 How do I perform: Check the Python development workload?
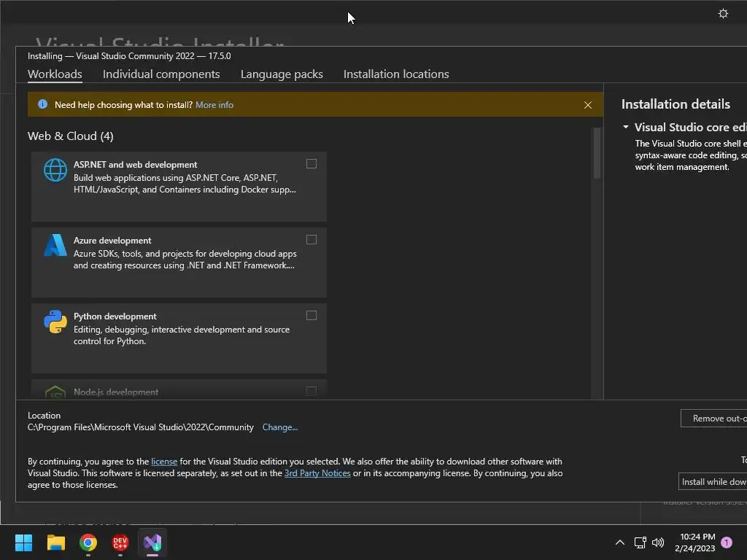click(x=311, y=315)
